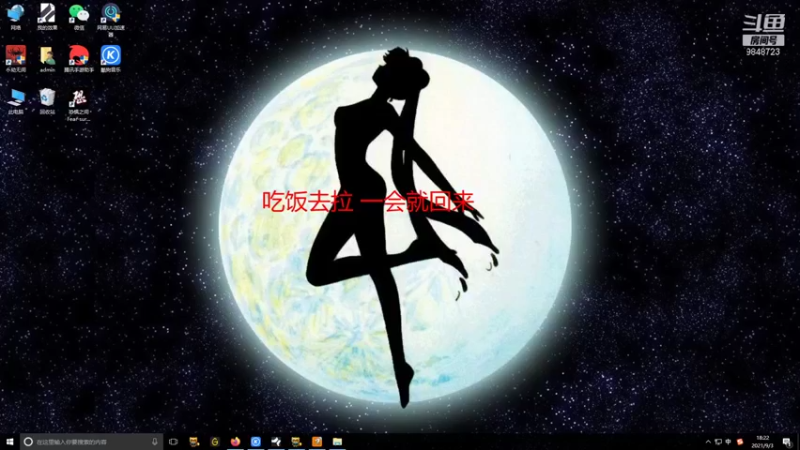Launch Kugou Music with the blue K icon
The width and height of the screenshot is (800, 450).
(x=111, y=58)
